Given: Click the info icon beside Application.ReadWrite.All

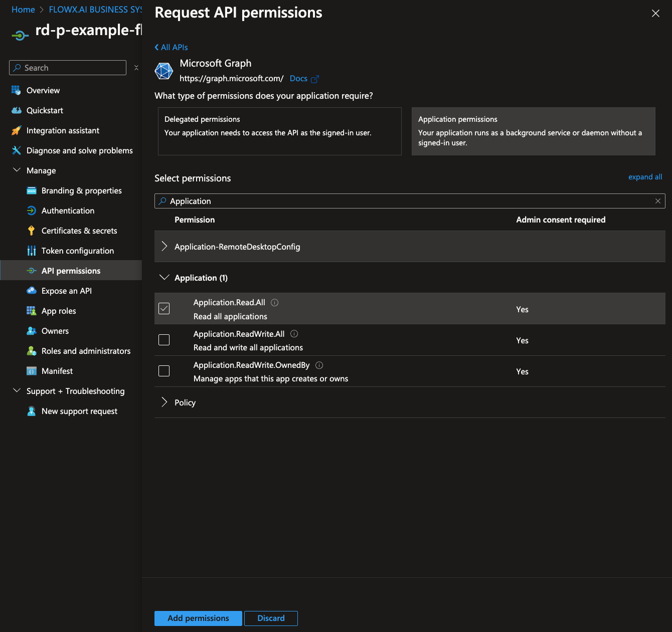Looking at the screenshot, I should (x=294, y=334).
